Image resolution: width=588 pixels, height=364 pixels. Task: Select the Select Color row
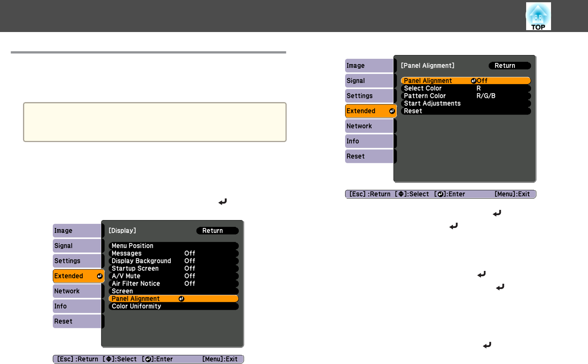(x=466, y=88)
